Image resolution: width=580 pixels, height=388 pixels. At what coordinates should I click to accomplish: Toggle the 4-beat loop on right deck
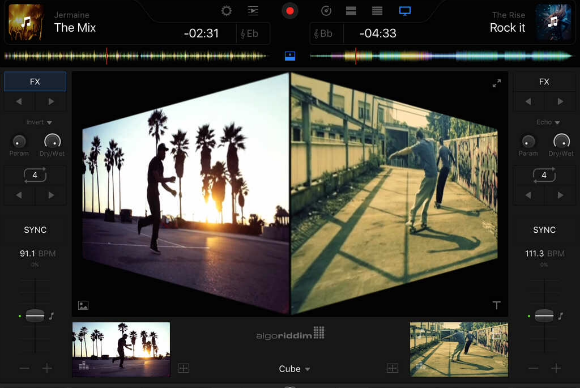[x=544, y=175]
